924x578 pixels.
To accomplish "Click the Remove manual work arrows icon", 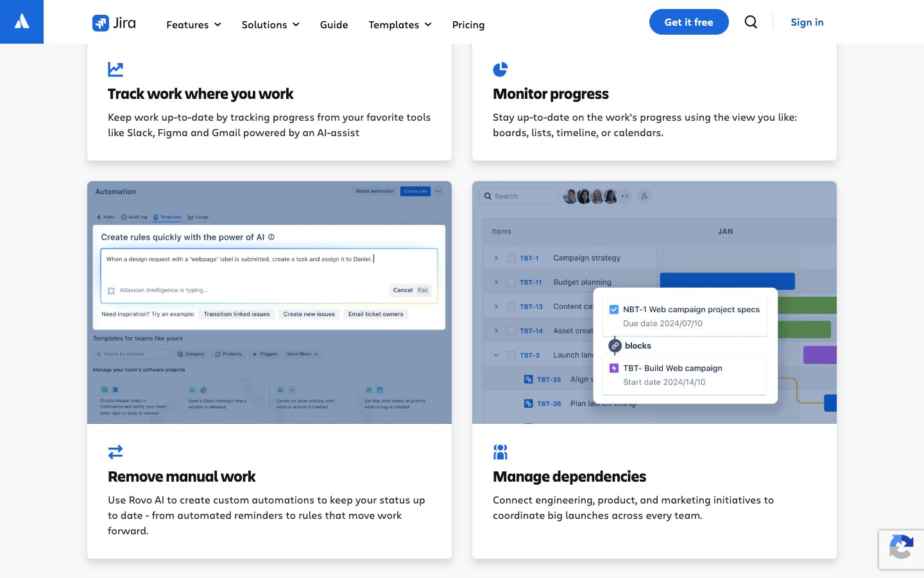I will point(116,452).
